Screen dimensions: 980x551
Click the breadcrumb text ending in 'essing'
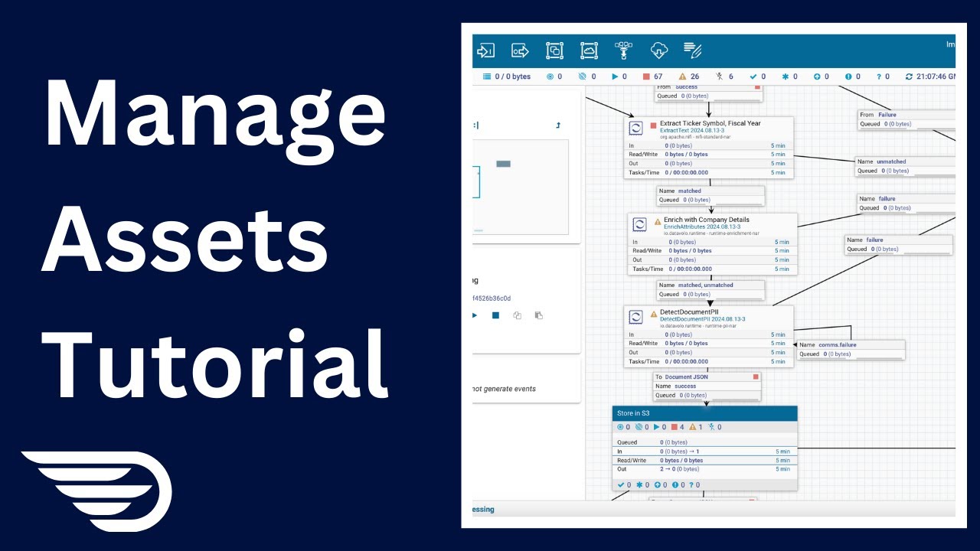(x=483, y=510)
